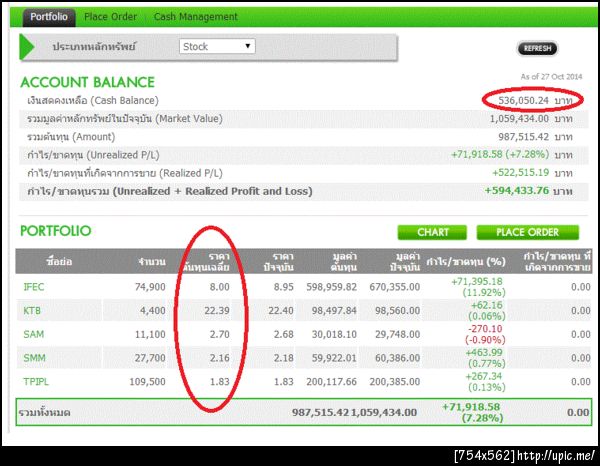
Task: Open the Place Order tab
Action: (110, 17)
